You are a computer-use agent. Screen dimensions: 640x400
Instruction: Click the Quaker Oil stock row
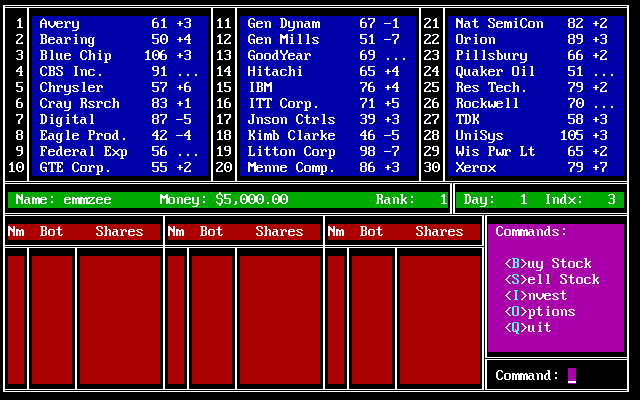point(536,71)
